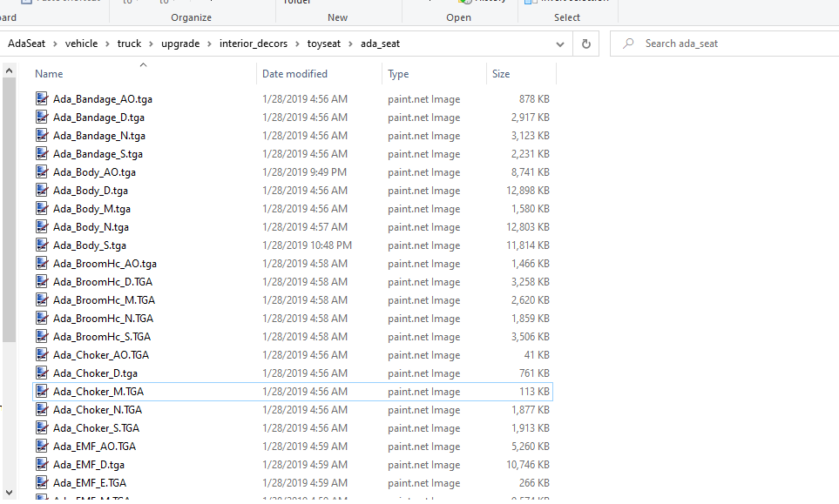Click the Ada_EMF_E.TGA file icon

tap(42, 482)
